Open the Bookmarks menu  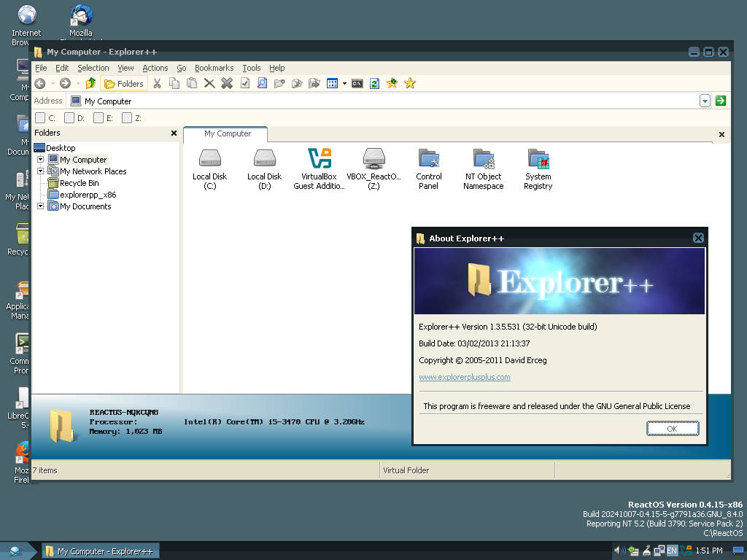(214, 68)
